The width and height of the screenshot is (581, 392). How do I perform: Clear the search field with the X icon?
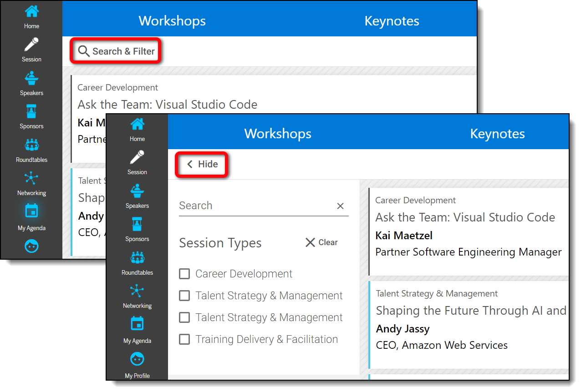click(340, 206)
